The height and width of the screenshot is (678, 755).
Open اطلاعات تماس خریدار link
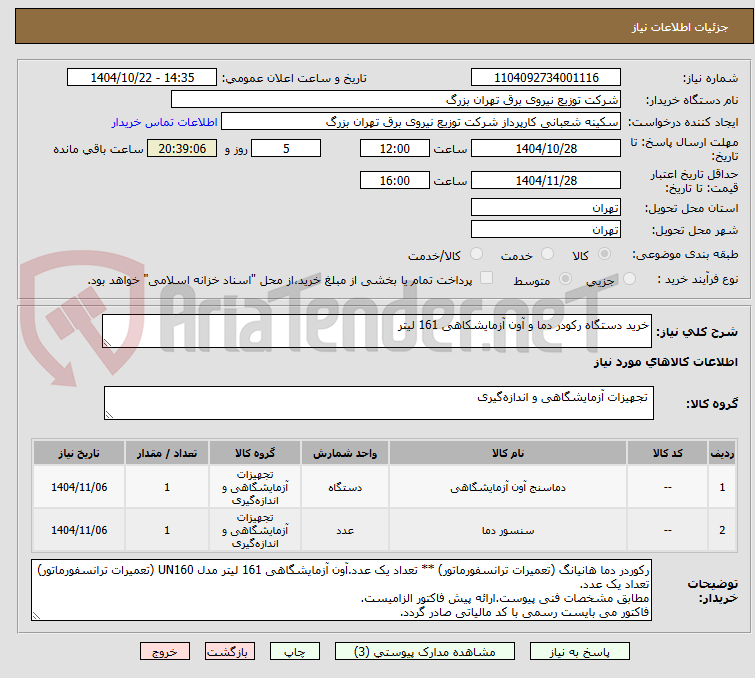[x=165, y=122]
